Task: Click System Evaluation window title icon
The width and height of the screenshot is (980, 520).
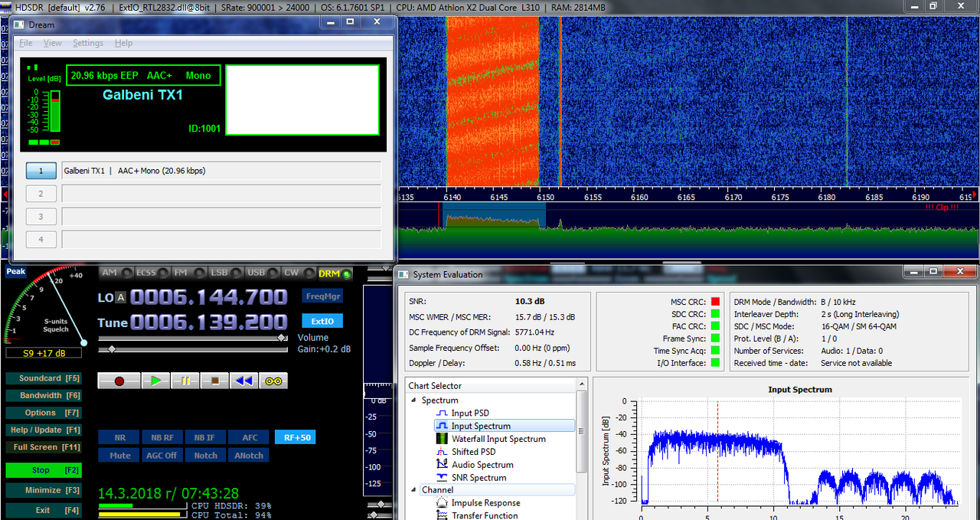Action: coord(403,274)
